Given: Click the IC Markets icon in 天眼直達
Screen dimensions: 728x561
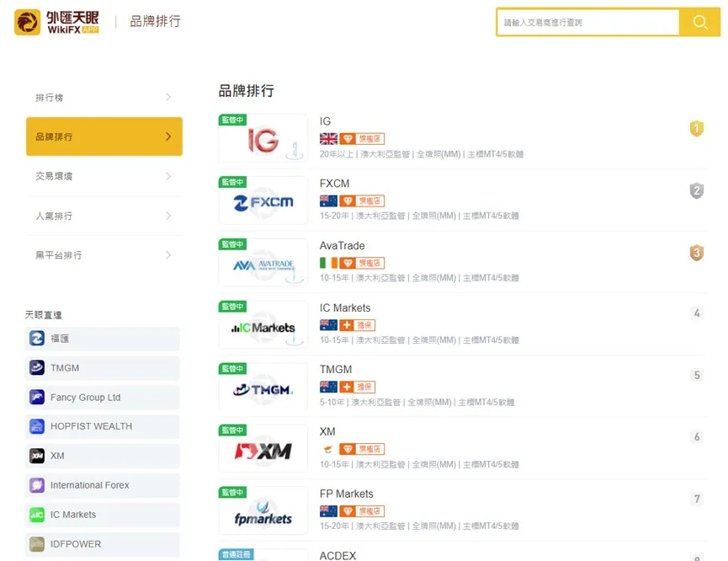Looking at the screenshot, I should 37,515.
